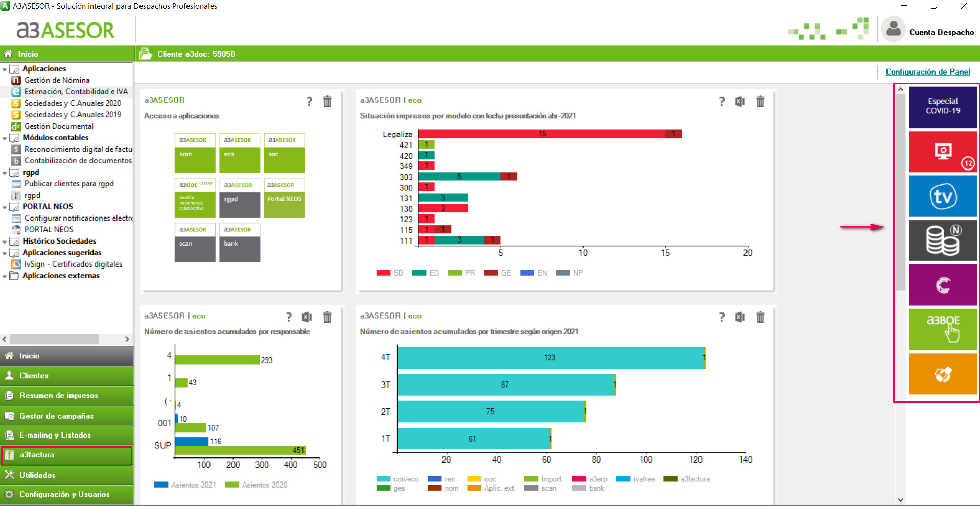Viewport: 980px width, 506px height.
Task: Open the Gestor de campañas section
Action: pyautogui.click(x=67, y=416)
